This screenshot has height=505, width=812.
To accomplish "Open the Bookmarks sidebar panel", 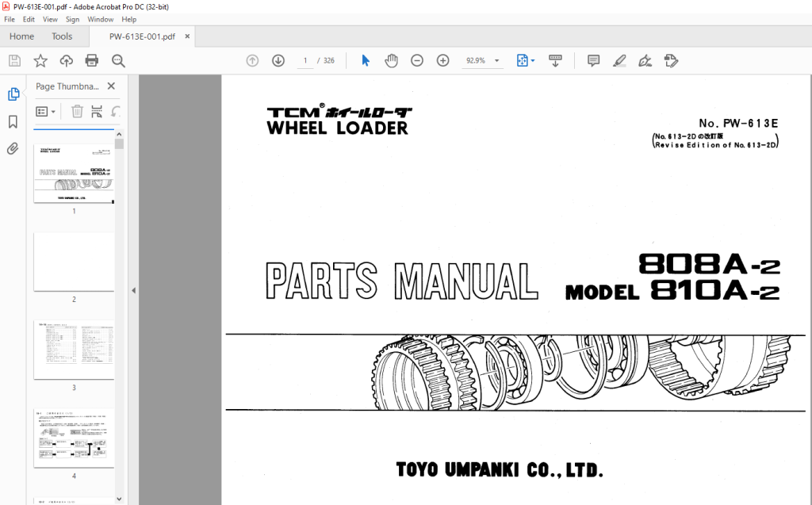I will [x=13, y=122].
